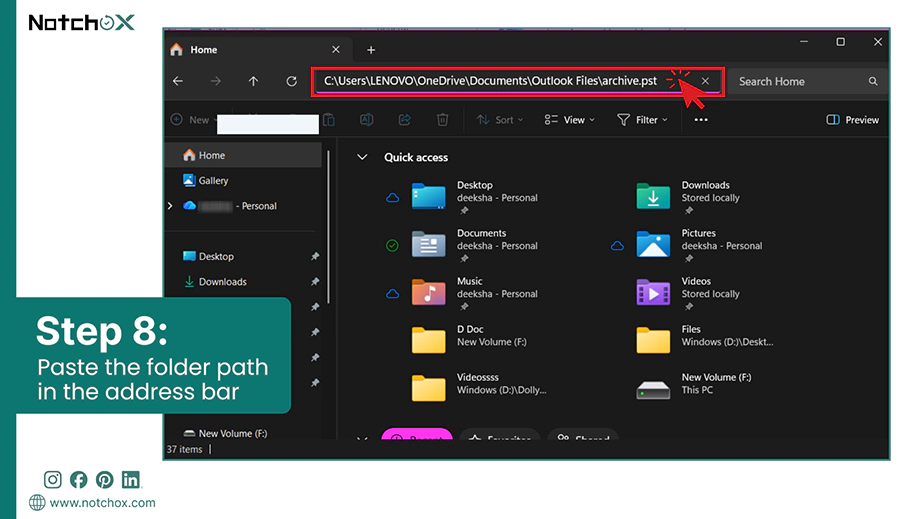922x519 pixels.
Task: Clear the address bar with X
Action: click(x=705, y=81)
